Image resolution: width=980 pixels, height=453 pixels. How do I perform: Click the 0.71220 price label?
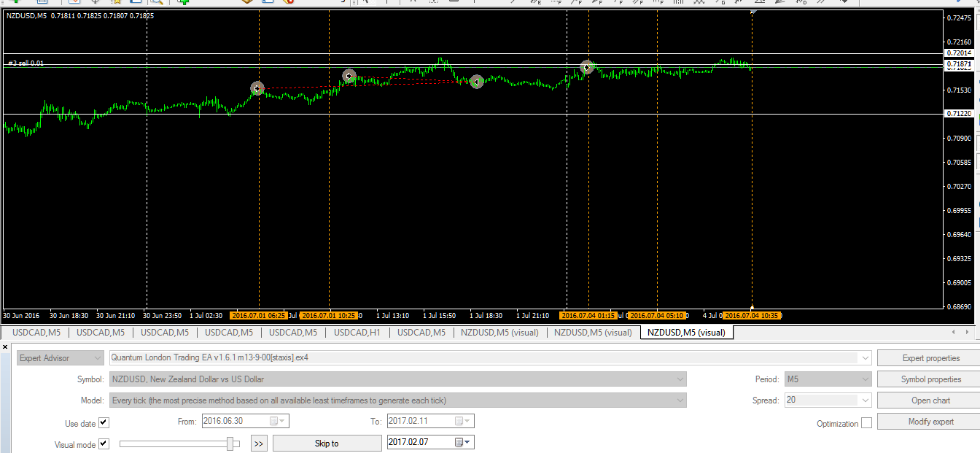[x=958, y=114]
